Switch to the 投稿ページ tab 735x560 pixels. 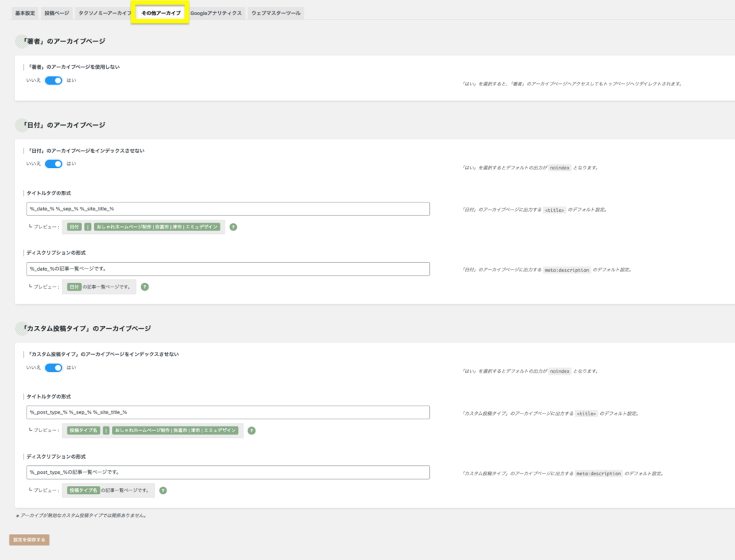57,13
